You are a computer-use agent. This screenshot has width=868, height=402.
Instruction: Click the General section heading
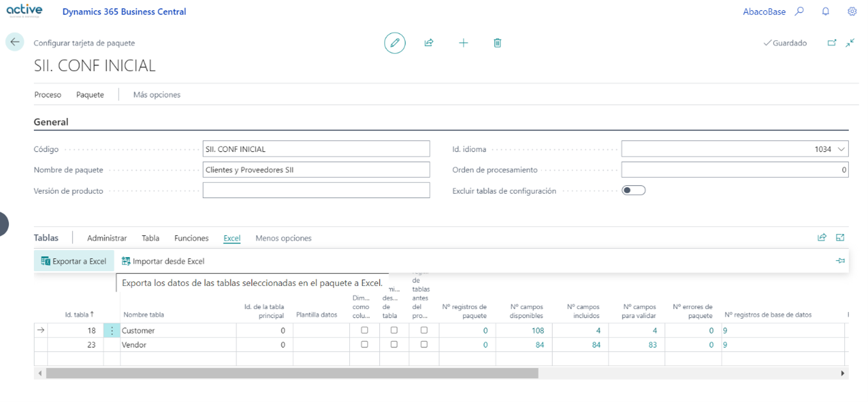pos(51,122)
